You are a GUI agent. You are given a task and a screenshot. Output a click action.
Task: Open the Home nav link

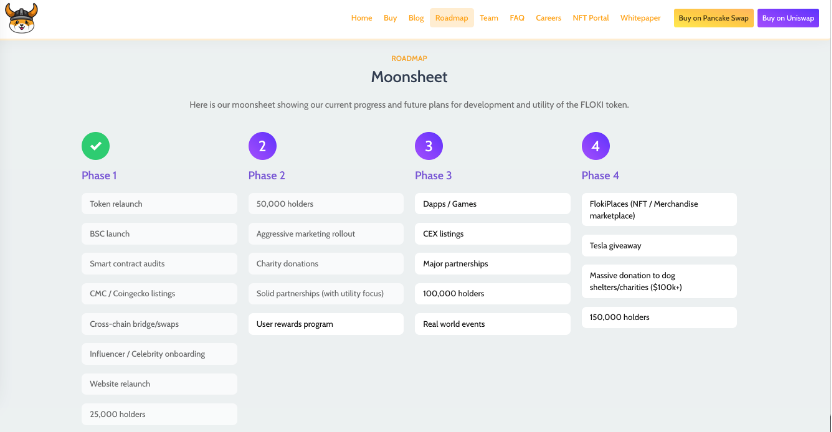pos(361,18)
